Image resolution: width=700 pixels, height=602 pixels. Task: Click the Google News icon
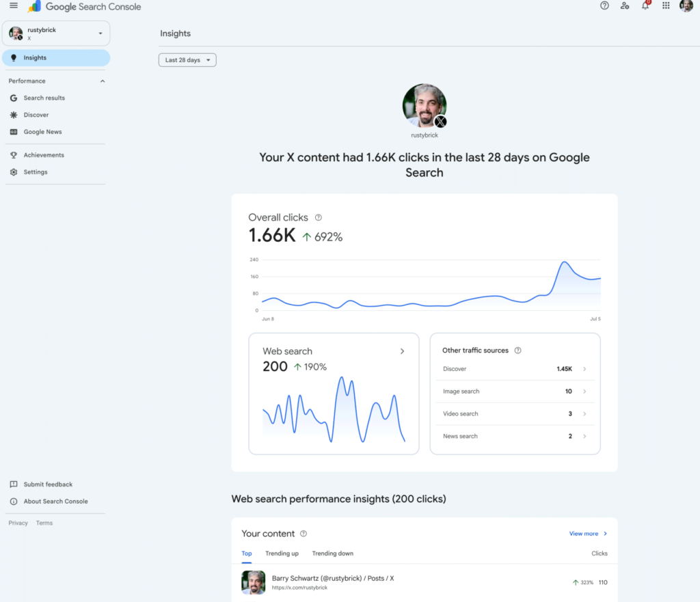click(14, 132)
